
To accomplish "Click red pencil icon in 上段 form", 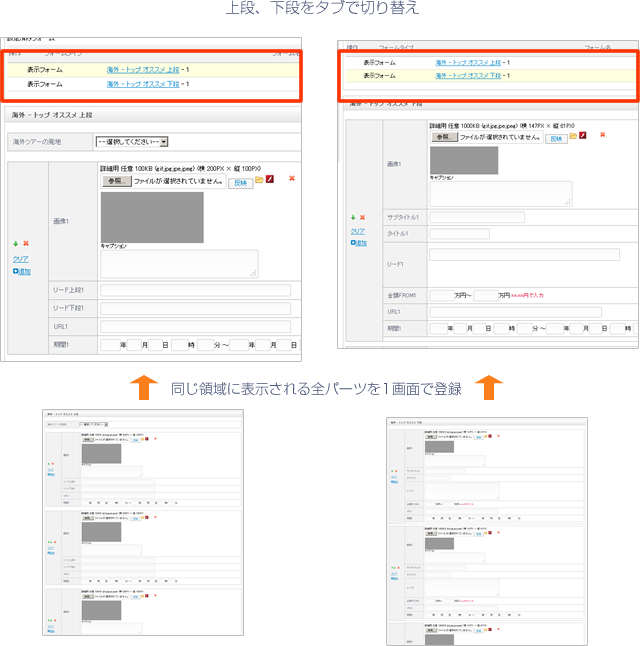I will pyautogui.click(x=270, y=180).
